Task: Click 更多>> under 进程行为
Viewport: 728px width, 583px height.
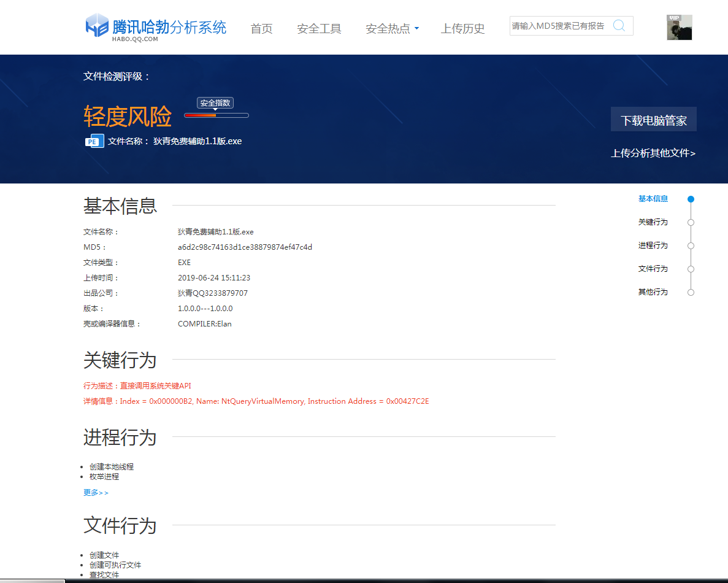Action: [96, 492]
